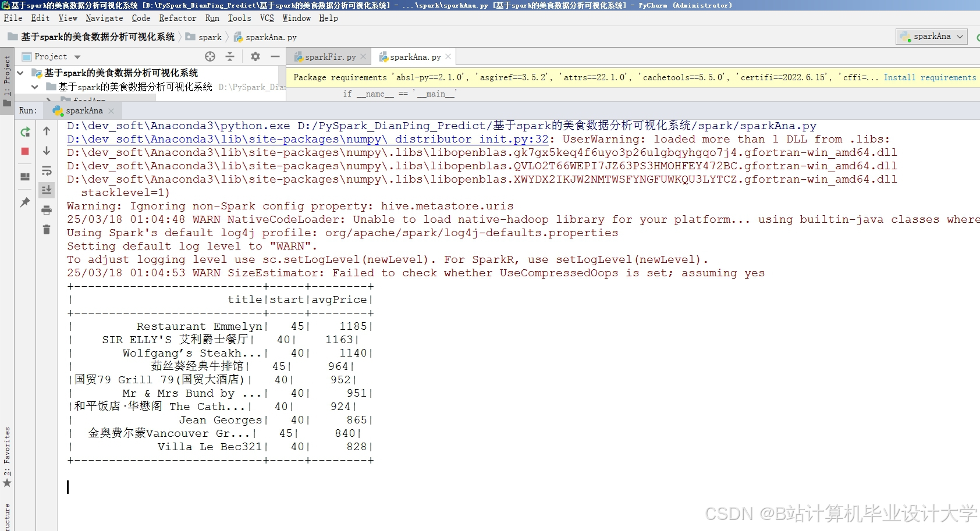Print the console output
Viewport: 980px width, 531px height.
(47, 211)
